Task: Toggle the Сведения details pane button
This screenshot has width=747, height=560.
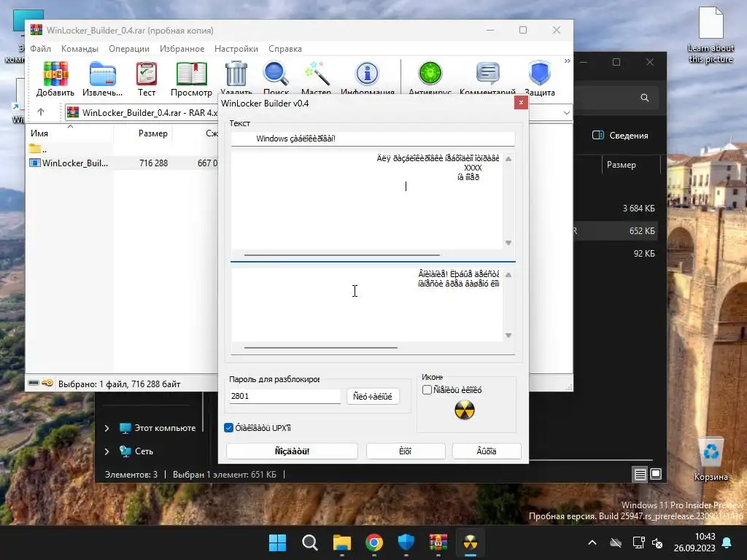Action: tap(620, 135)
